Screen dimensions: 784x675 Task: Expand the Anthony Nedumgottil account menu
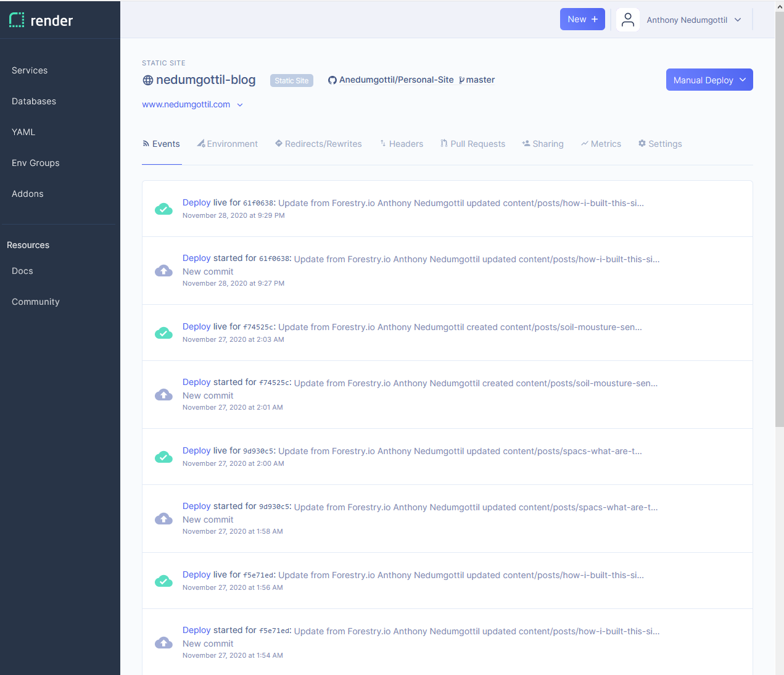click(694, 20)
